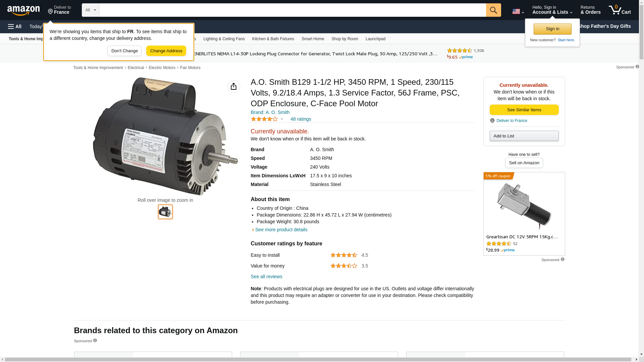The height and width of the screenshot is (362, 644).
Task: Select the motor product thumbnail
Action: [165, 212]
